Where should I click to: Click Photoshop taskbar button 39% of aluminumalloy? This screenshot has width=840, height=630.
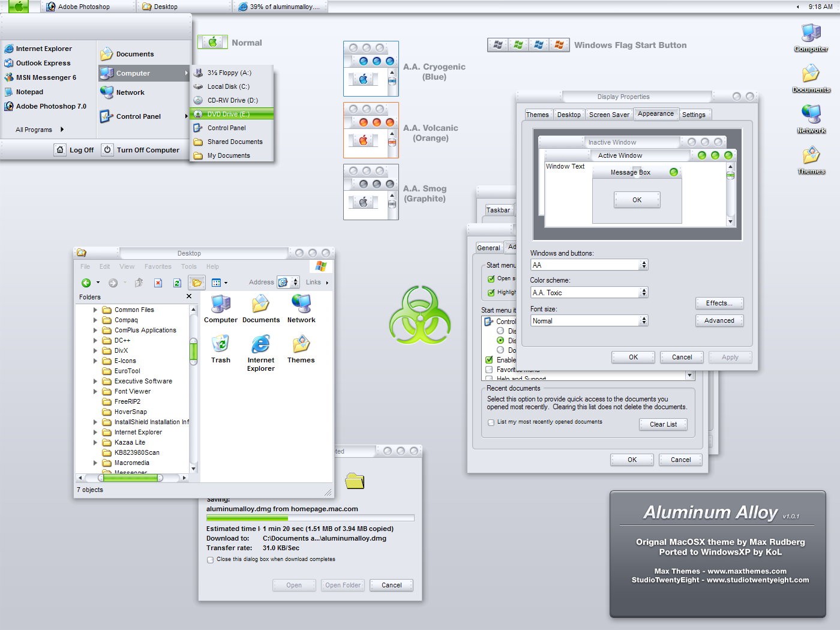(280, 7)
